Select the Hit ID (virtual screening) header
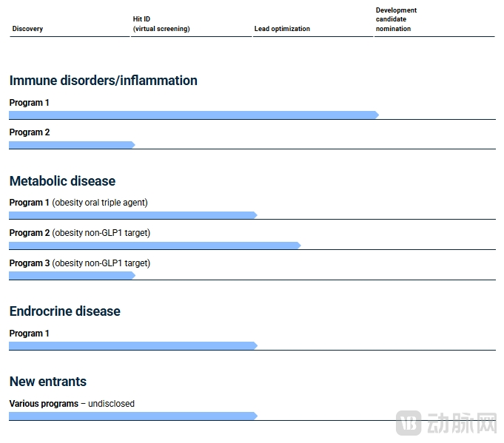 (161, 24)
